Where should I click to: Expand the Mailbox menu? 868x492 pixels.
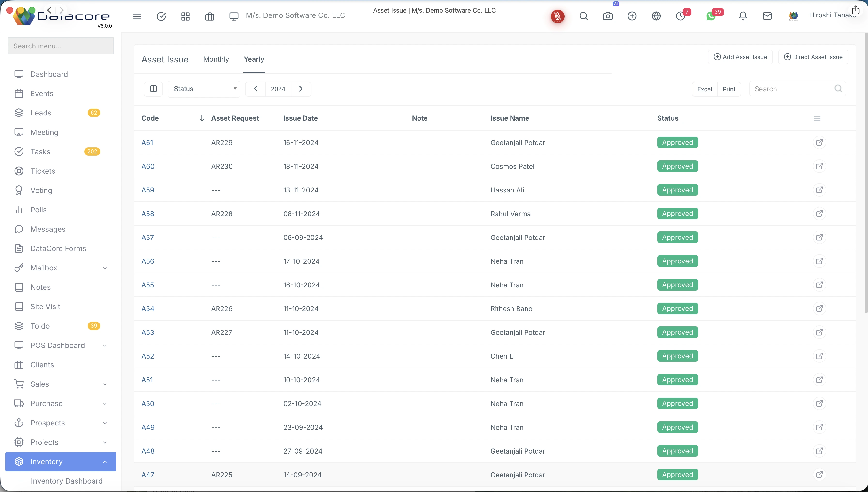pos(61,268)
